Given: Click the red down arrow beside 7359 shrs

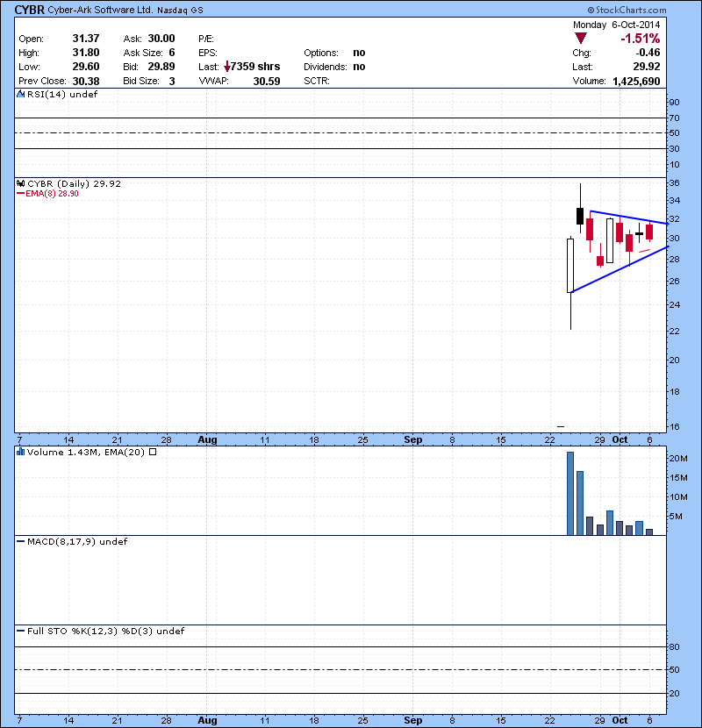Looking at the screenshot, I should [226, 67].
